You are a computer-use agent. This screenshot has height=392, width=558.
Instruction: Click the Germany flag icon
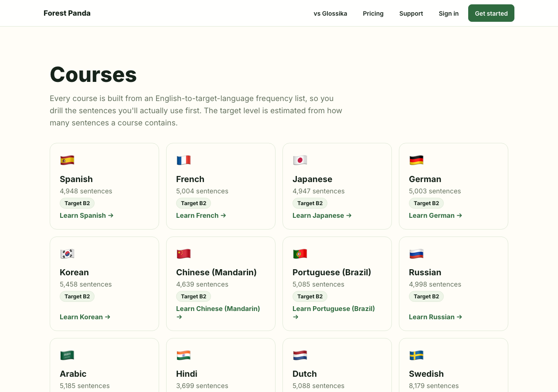pyautogui.click(x=416, y=160)
